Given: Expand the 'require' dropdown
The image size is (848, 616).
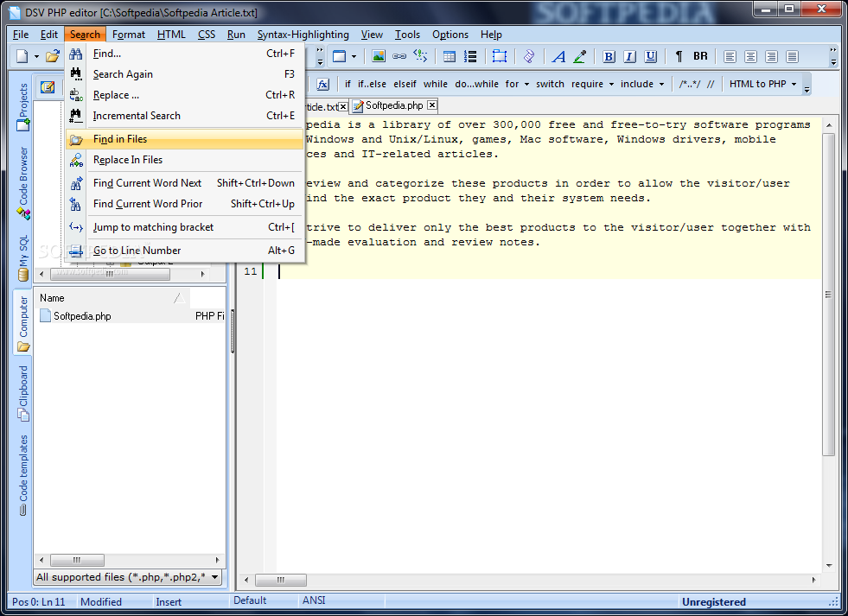Looking at the screenshot, I should (x=612, y=85).
